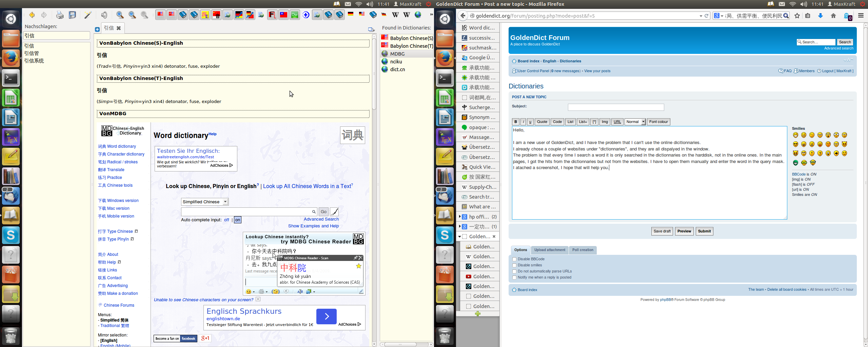Open a new GoldenDict tab with plus icon

coord(97,29)
